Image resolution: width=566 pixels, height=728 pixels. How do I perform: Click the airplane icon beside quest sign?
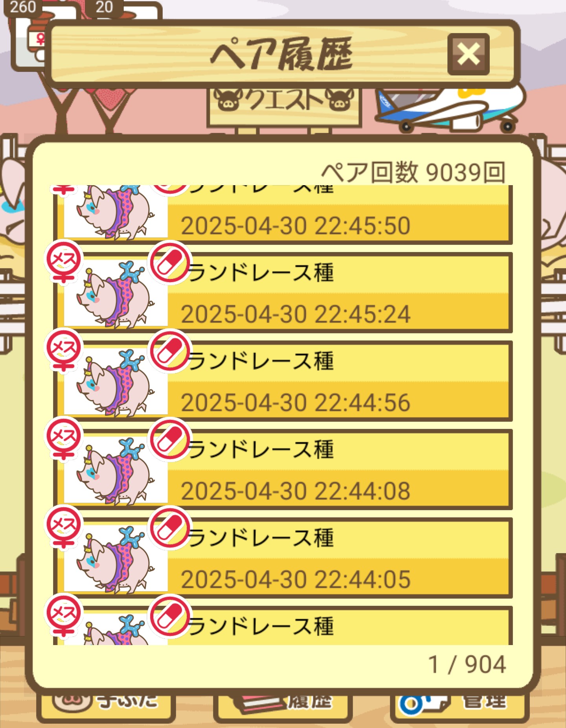(448, 107)
